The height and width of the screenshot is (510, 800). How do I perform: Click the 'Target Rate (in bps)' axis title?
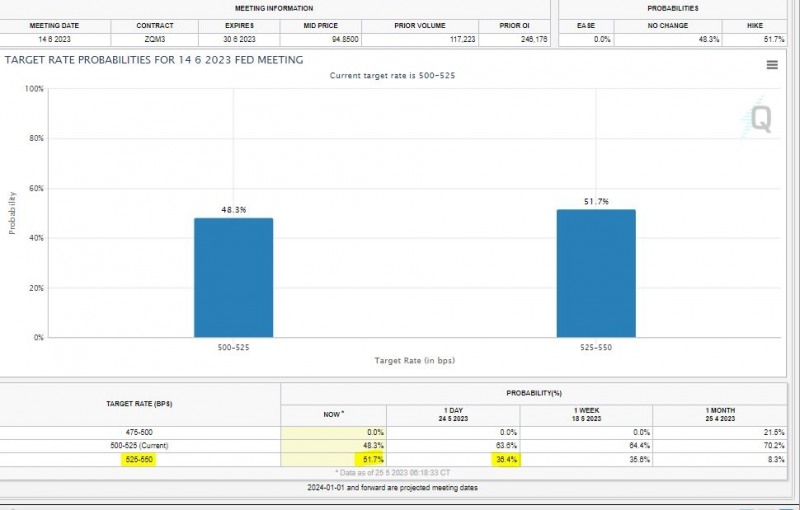pos(415,361)
